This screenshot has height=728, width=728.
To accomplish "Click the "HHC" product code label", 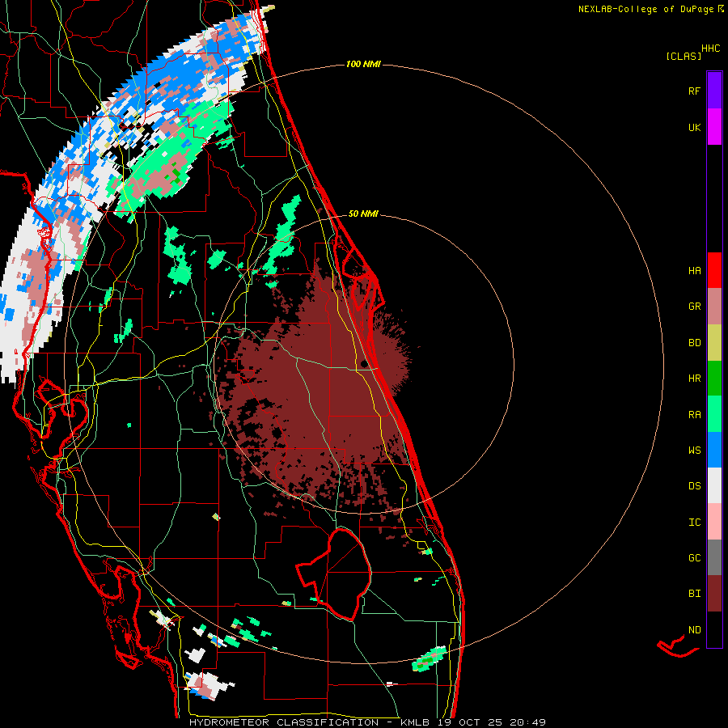I will pos(710,49).
